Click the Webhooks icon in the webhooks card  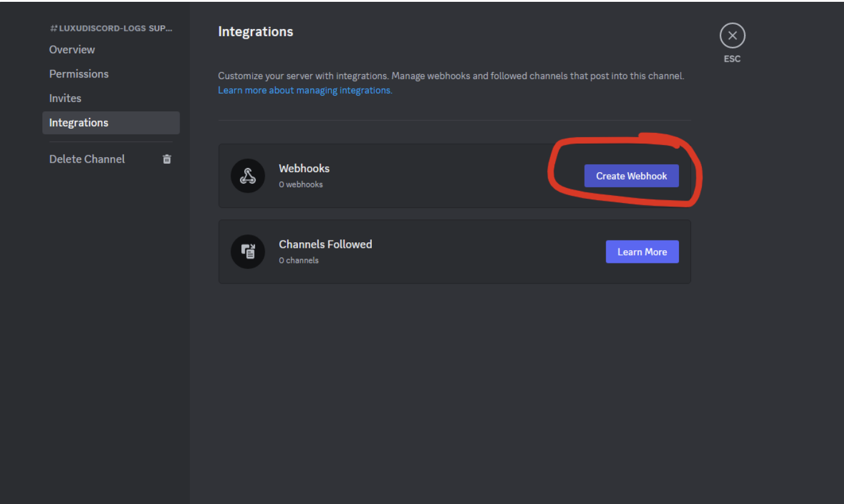tap(248, 176)
